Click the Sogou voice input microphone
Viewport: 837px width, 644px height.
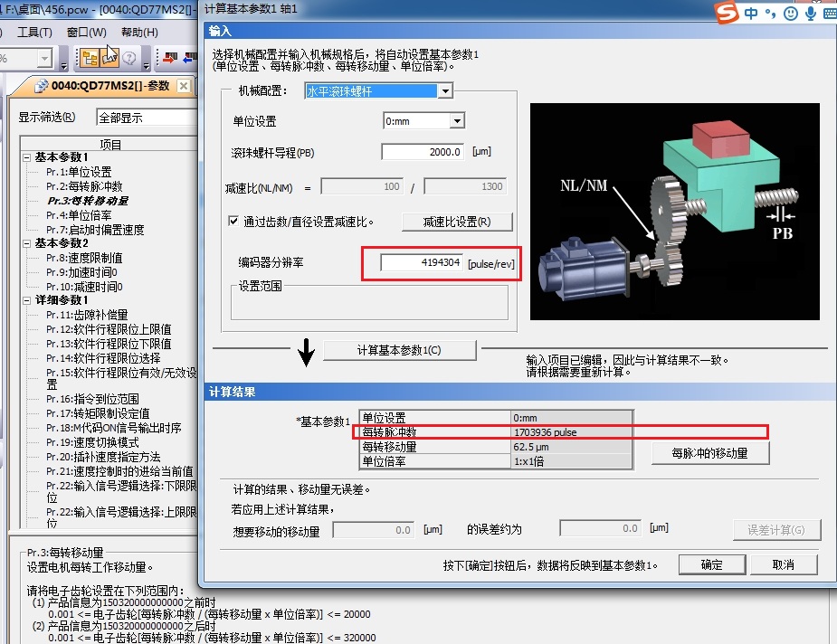pos(811,13)
